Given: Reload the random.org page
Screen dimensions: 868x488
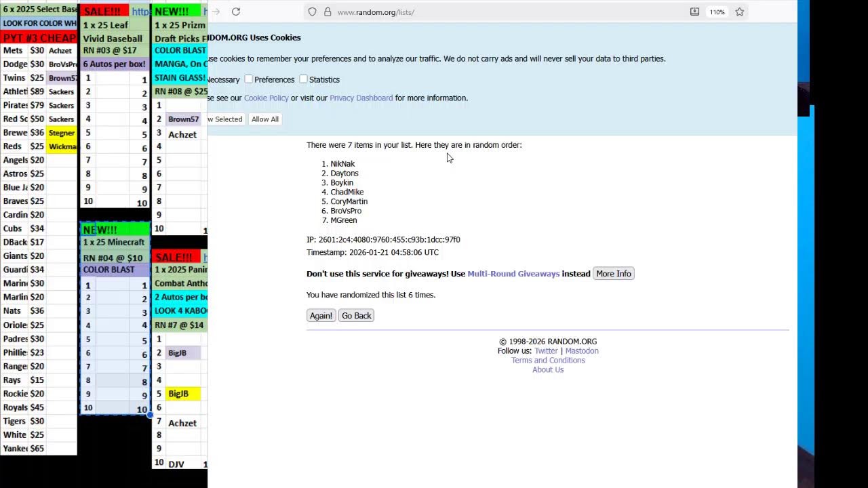Looking at the screenshot, I should (235, 12).
